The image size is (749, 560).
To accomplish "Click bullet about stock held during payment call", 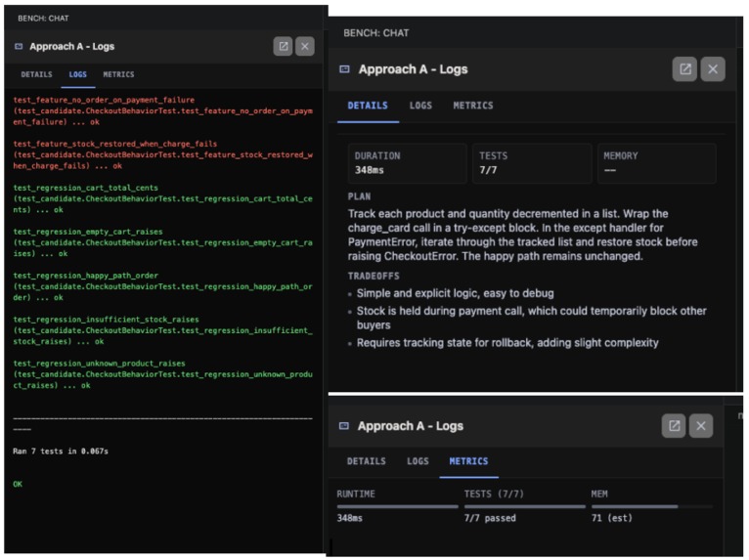I will coord(531,318).
